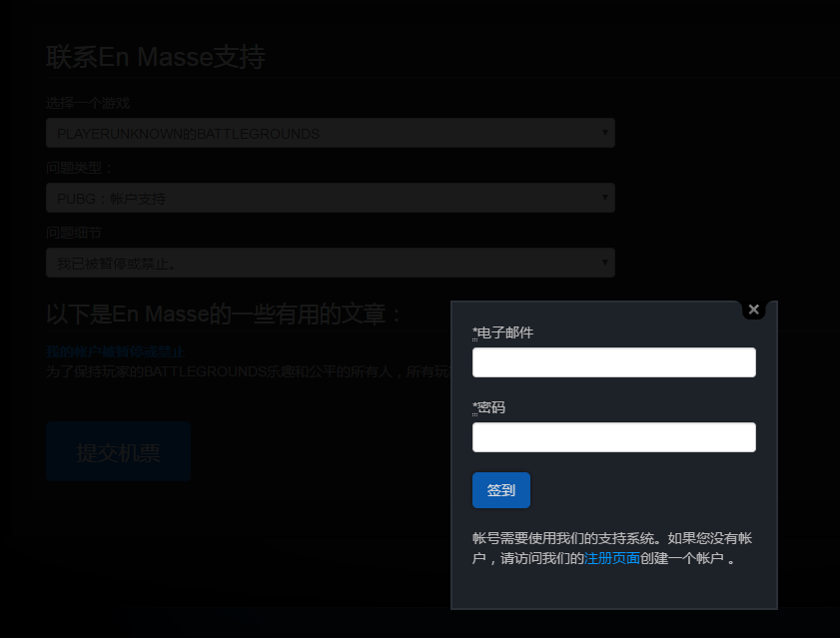Open the 注册页面 link
The width and height of the screenshot is (840, 638).
pyautogui.click(x=611, y=559)
